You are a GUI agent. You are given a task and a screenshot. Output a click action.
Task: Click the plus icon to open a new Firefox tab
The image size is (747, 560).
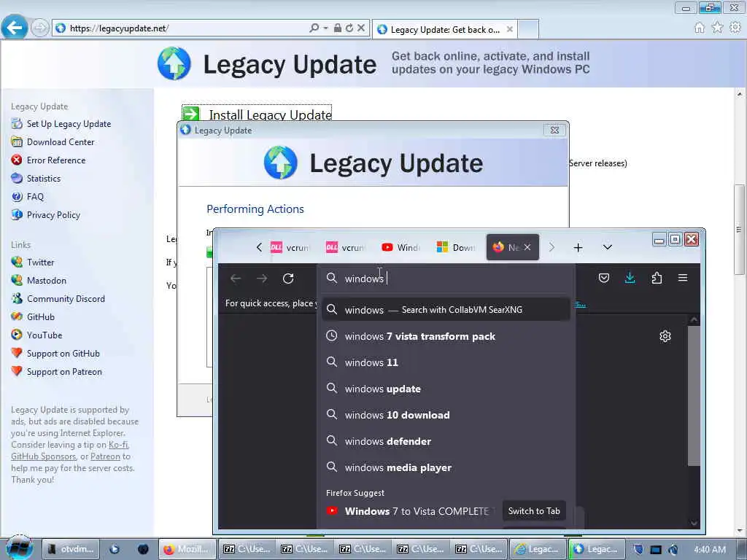[578, 248]
